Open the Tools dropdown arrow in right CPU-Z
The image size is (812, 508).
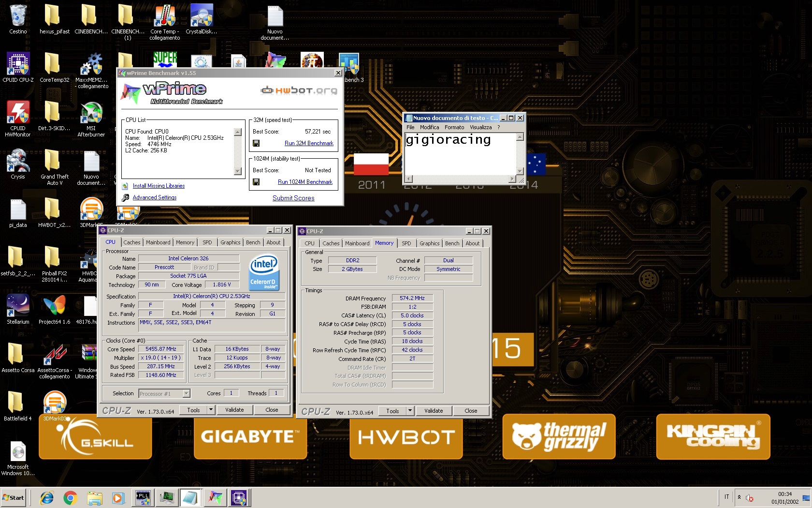coord(410,411)
